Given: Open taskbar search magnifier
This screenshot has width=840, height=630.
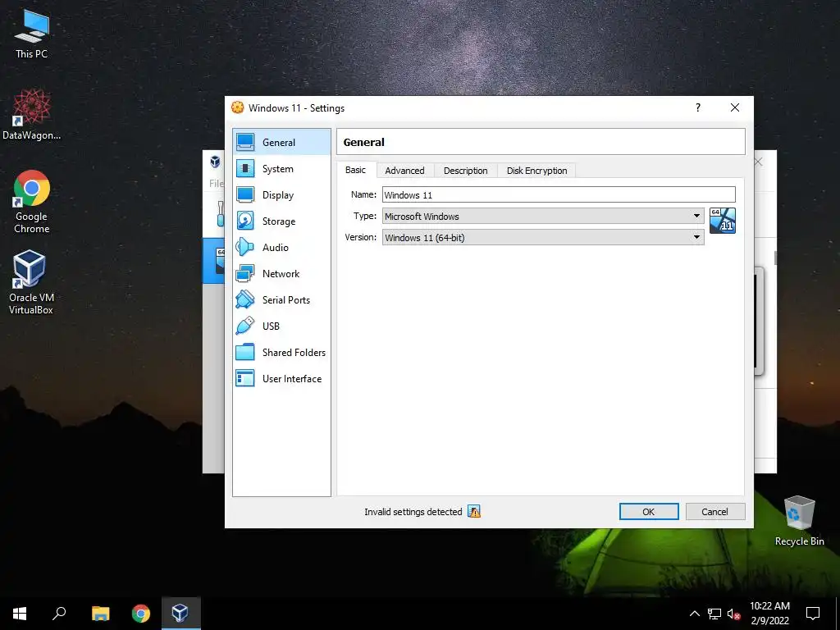Looking at the screenshot, I should tap(59, 614).
